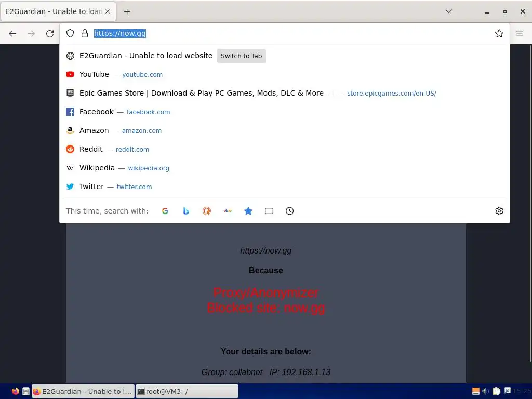Search this time with Google
Viewport: 532px width, 399px height.
(x=165, y=211)
